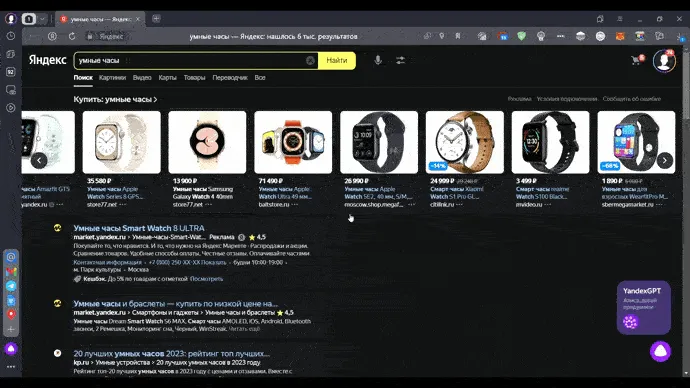Click the green shield protection extension
Screen dimensions: 690x388
pos(521,36)
